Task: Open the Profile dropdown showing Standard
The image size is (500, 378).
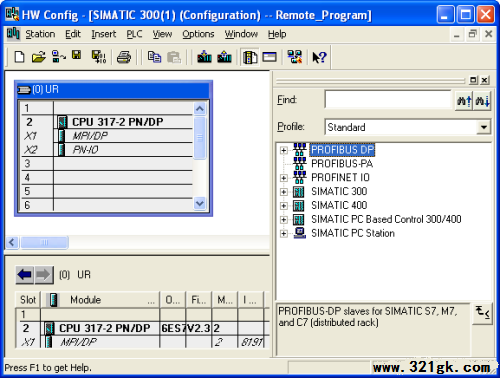Action: pos(483,127)
